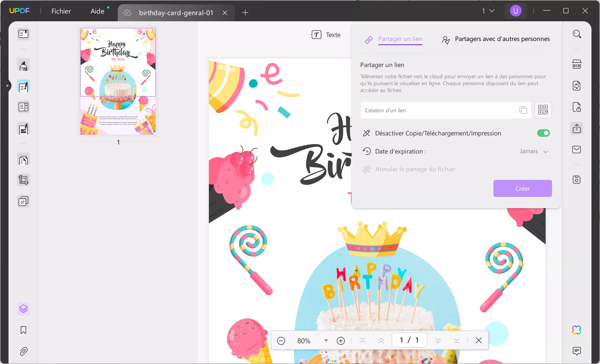This screenshot has width=600, height=364.
Task: Go to the previous page arrow
Action: coord(381,341)
